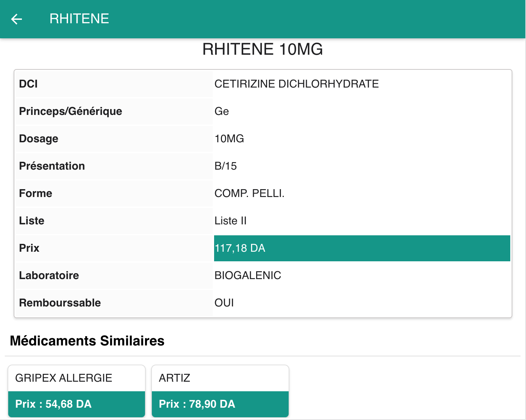Click the highlighted 117,18 DA price
This screenshot has height=420, width=526.
click(x=240, y=248)
